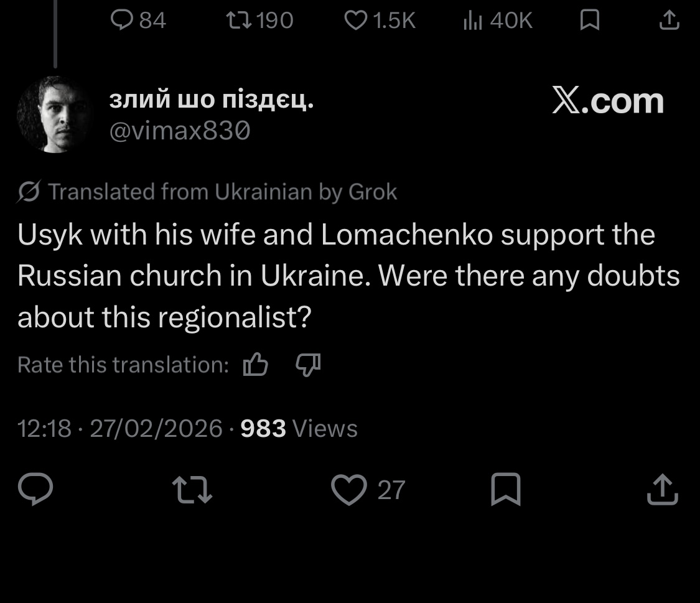Toggle the Translated from Ukrainian by Grok label
The image size is (700, 603).
click(207, 192)
